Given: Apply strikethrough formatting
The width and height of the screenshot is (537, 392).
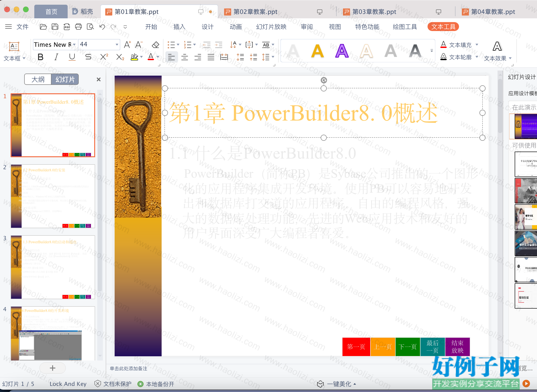Looking at the screenshot, I should tap(88, 57).
